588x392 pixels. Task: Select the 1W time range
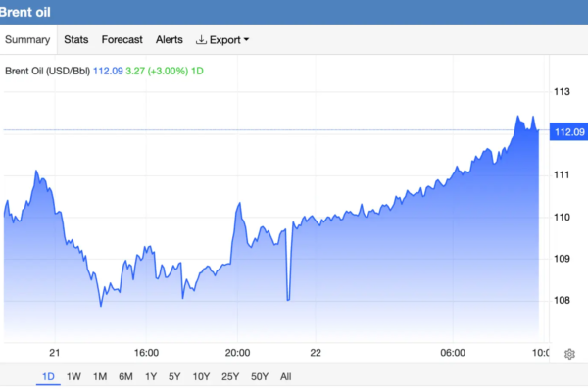point(73,376)
